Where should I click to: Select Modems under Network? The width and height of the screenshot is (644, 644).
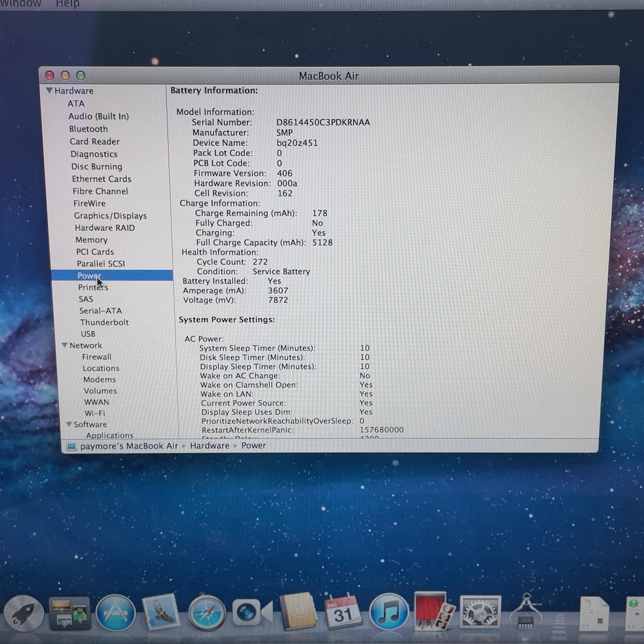99,379
